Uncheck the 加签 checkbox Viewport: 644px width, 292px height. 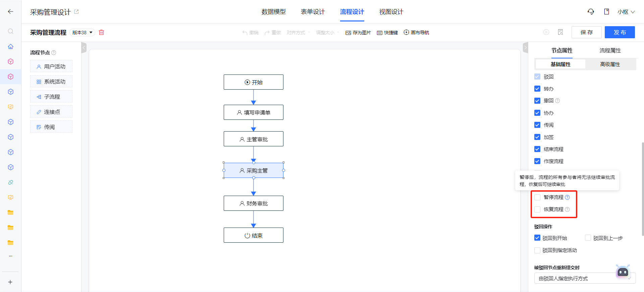tap(537, 137)
